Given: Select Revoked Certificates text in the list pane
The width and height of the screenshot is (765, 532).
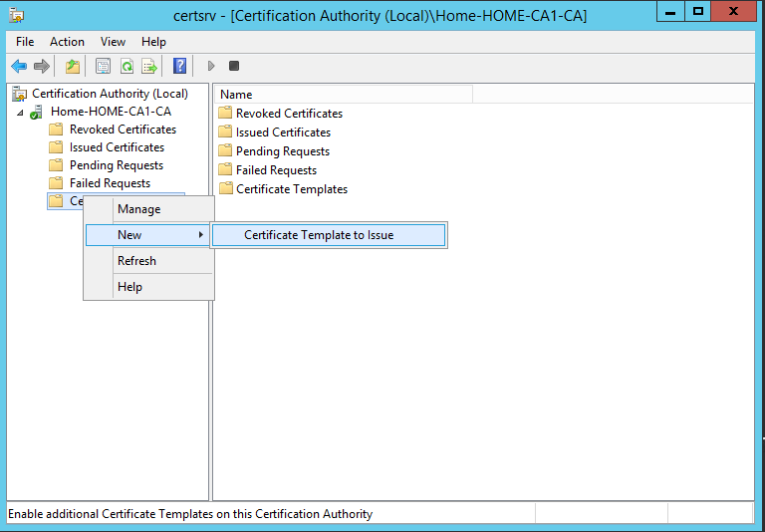Looking at the screenshot, I should click(289, 114).
